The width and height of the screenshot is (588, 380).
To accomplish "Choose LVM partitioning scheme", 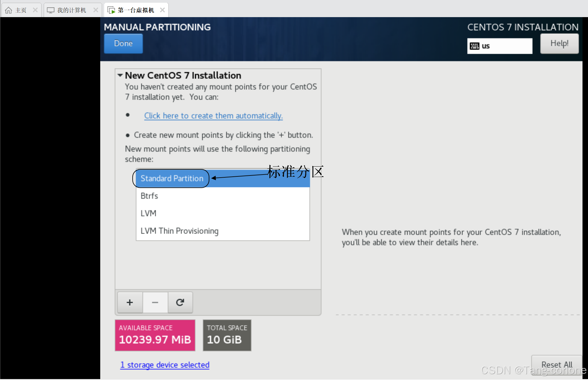I will (x=148, y=213).
